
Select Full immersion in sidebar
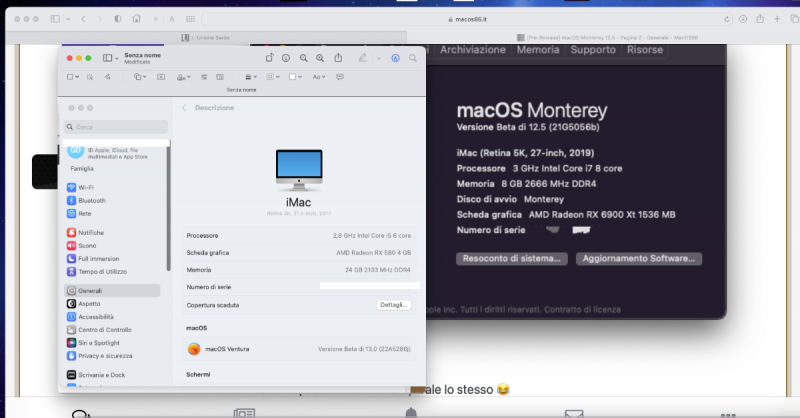pos(93,259)
